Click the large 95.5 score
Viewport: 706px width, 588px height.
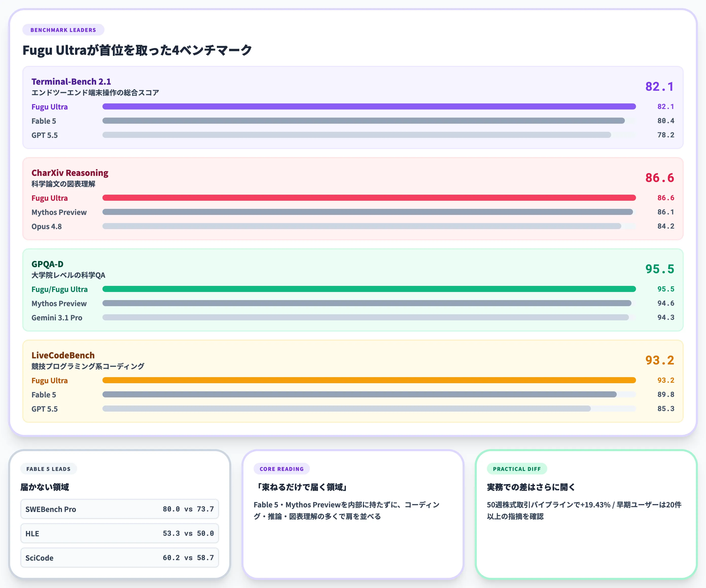(660, 269)
